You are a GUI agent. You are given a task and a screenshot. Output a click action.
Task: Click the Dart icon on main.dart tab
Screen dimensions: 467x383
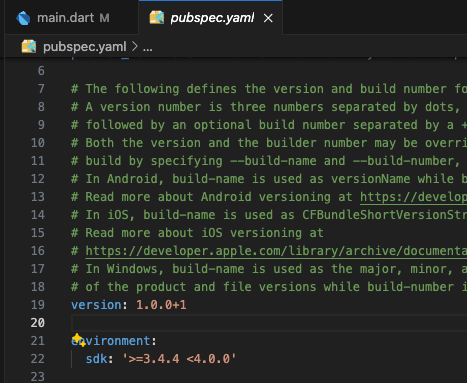point(23,18)
